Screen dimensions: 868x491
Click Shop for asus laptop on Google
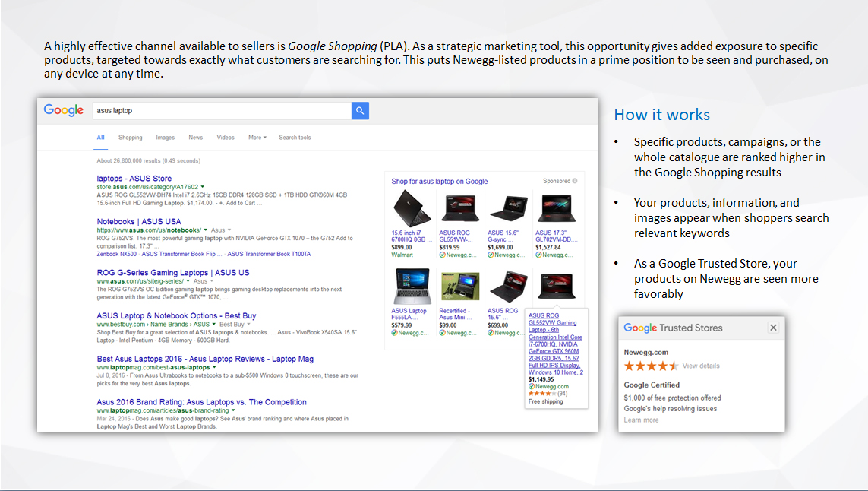coord(440,181)
